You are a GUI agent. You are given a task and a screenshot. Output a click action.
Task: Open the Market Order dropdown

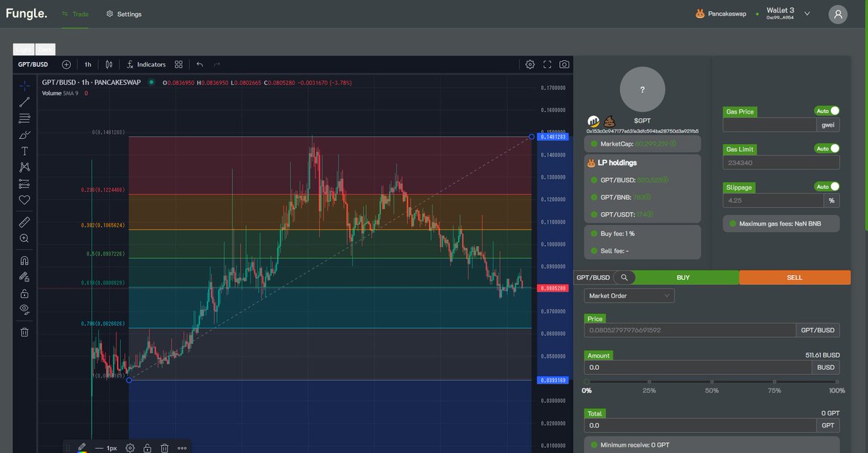629,295
